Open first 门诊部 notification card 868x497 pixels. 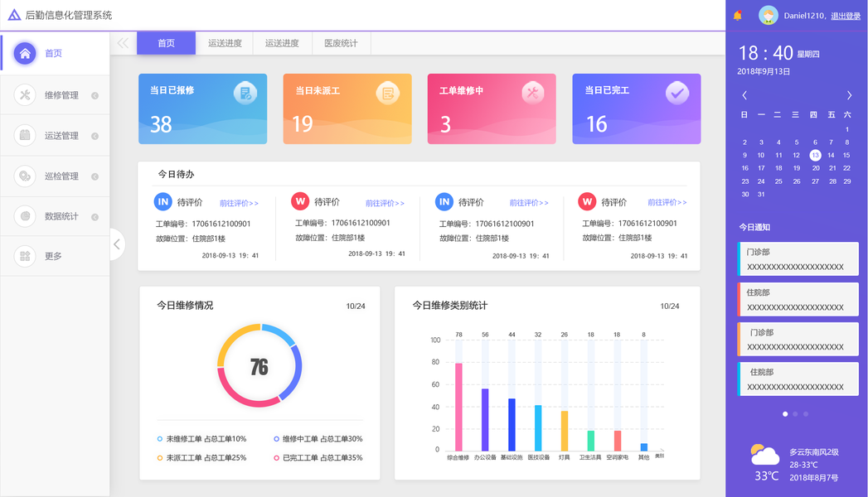(x=798, y=258)
